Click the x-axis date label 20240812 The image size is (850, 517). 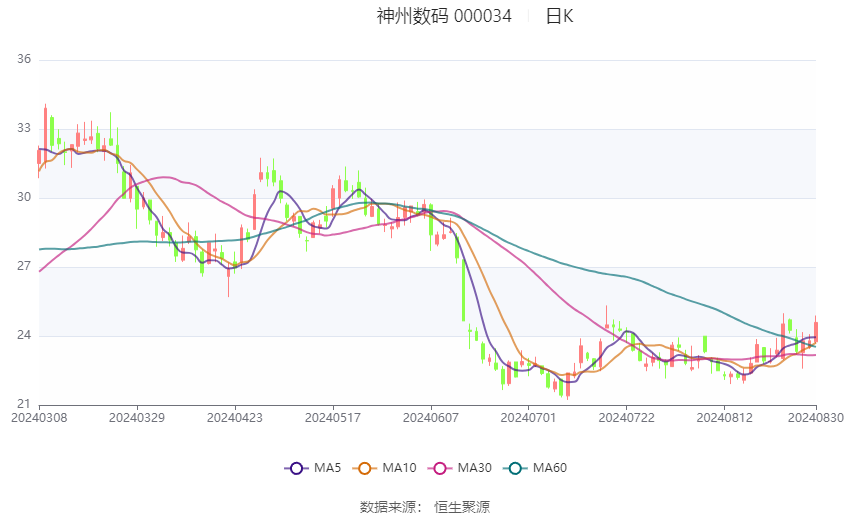[x=725, y=418]
